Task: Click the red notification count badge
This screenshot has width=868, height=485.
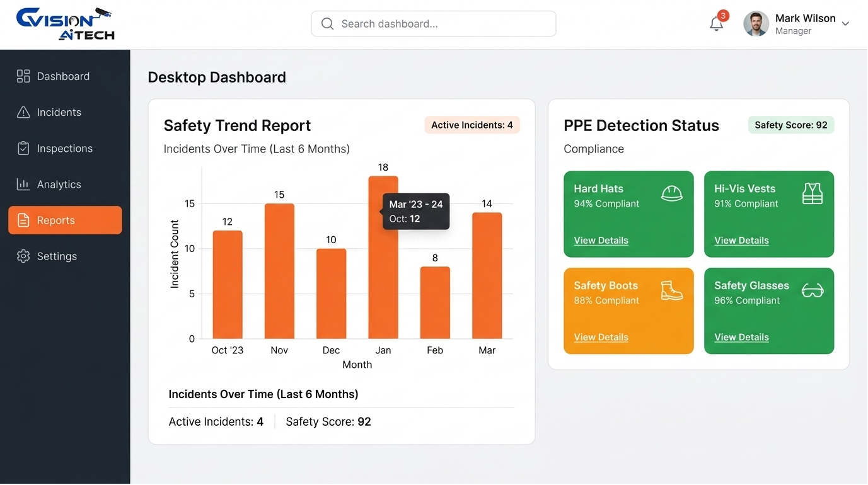Action: (x=723, y=16)
